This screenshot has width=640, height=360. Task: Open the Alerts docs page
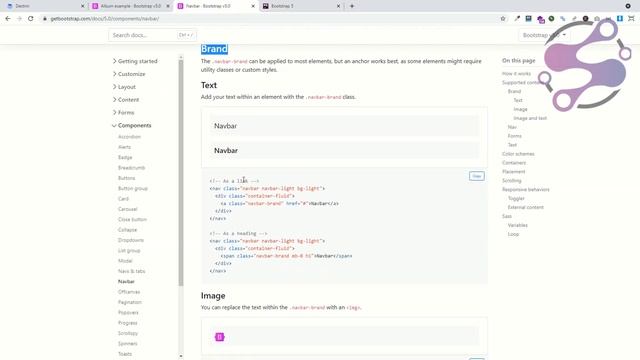tap(124, 147)
